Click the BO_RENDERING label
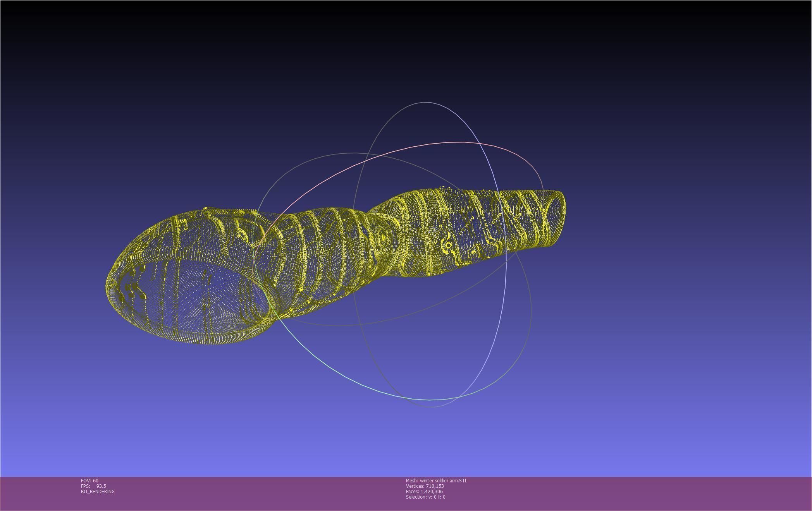Image resolution: width=812 pixels, height=511 pixels. (98, 491)
